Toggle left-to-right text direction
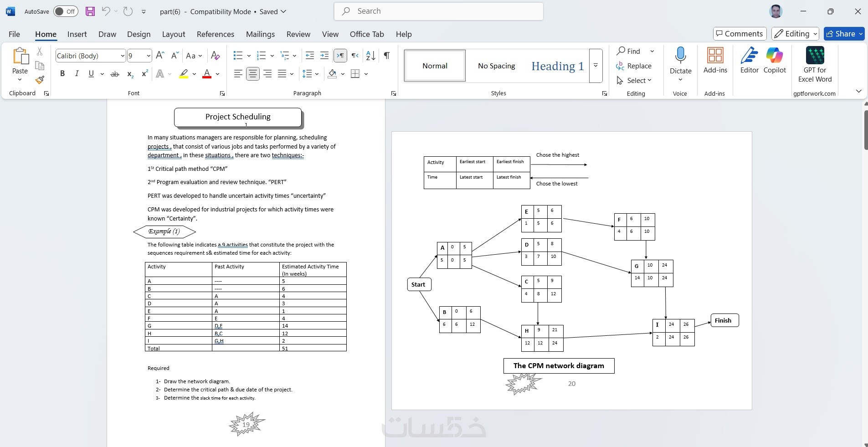This screenshot has width=868, height=447. pos(340,56)
